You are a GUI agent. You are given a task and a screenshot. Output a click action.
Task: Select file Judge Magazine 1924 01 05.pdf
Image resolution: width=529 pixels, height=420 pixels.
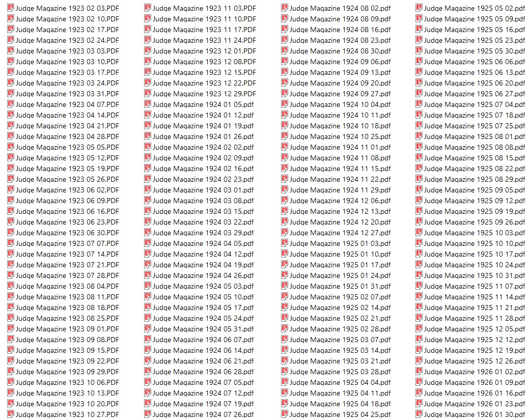(x=199, y=104)
